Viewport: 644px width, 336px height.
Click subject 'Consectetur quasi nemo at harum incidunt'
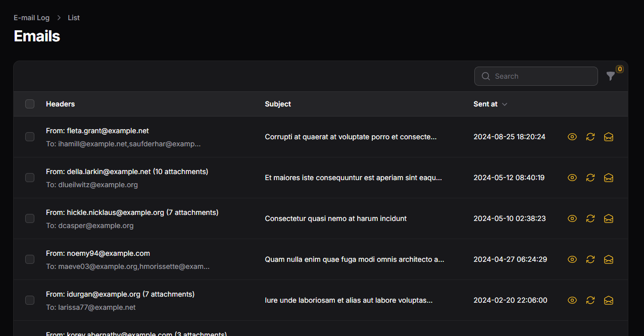click(336, 218)
